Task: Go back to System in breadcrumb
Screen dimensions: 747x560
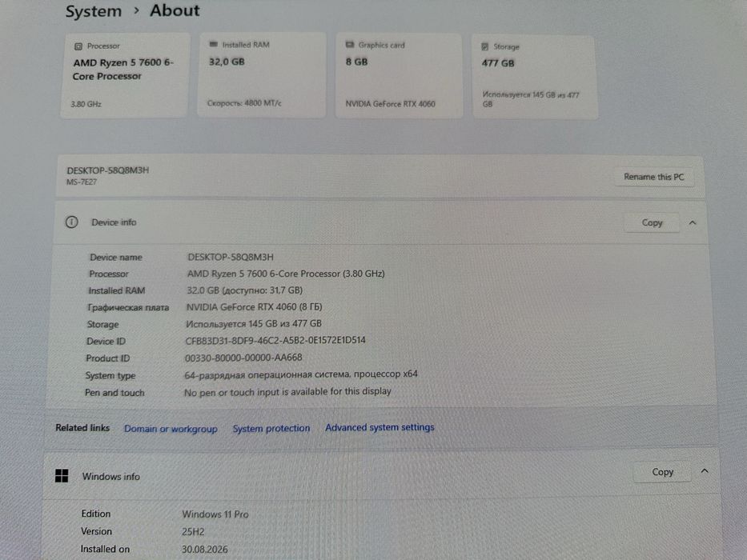Action: point(94,11)
